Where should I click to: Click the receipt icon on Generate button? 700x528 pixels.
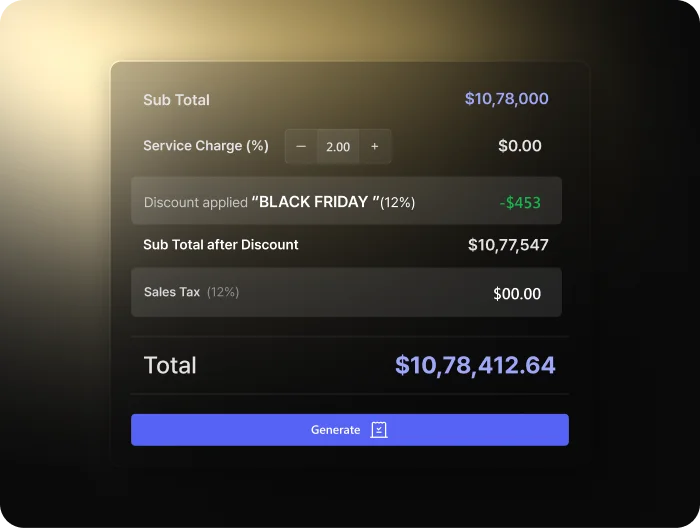pyautogui.click(x=379, y=430)
